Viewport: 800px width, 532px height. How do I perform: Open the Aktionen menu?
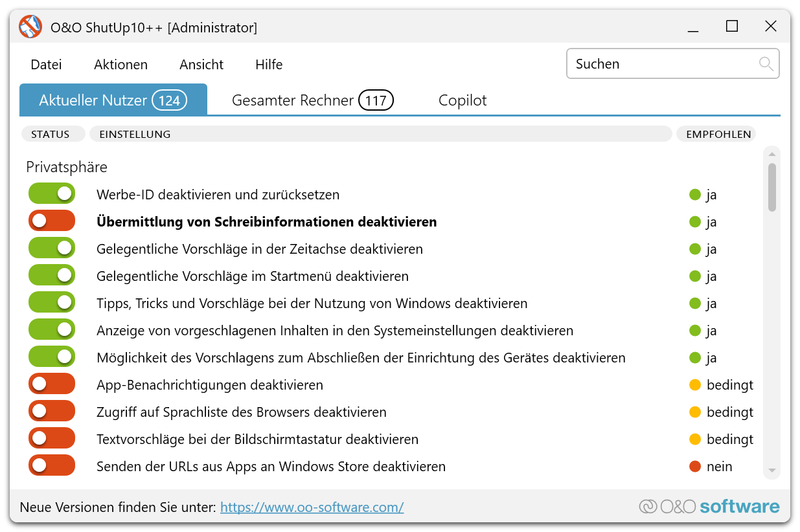(120, 65)
